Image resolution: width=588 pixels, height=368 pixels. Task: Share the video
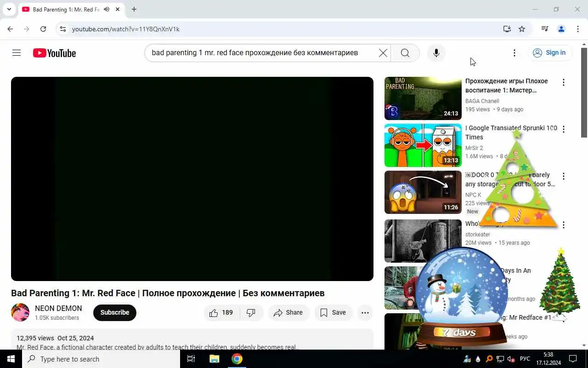288,313
